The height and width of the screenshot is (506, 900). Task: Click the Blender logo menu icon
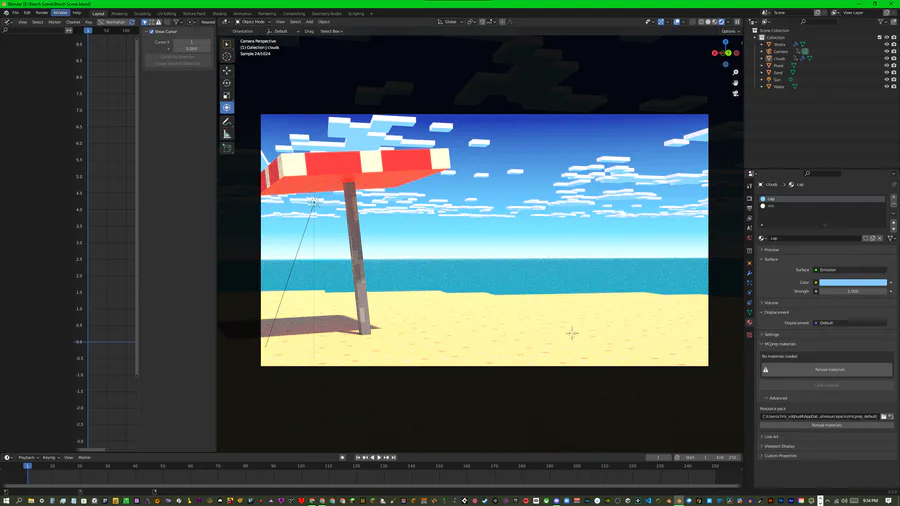(x=6, y=13)
